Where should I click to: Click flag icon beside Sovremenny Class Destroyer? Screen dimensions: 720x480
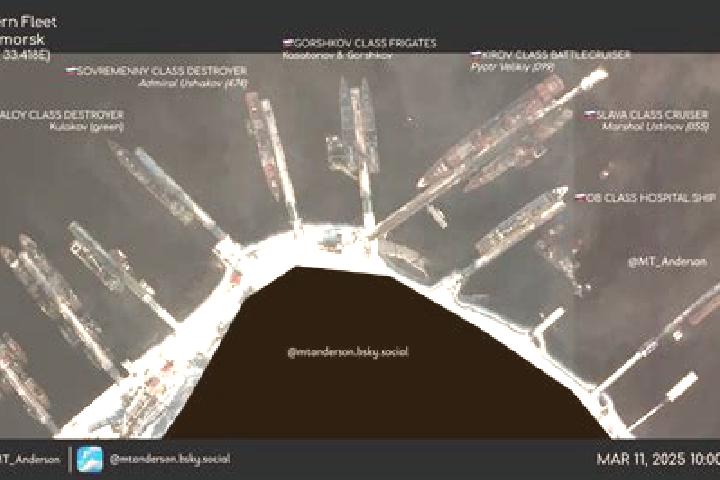pyautogui.click(x=71, y=71)
